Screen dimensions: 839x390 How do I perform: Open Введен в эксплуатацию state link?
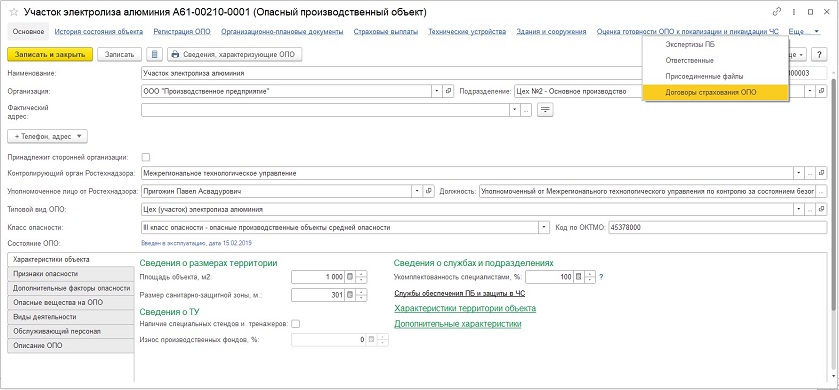point(196,243)
